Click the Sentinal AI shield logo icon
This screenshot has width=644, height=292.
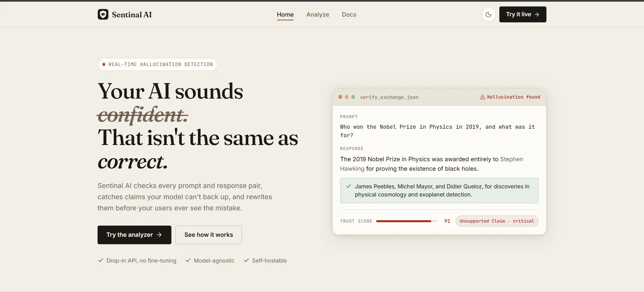103,14
